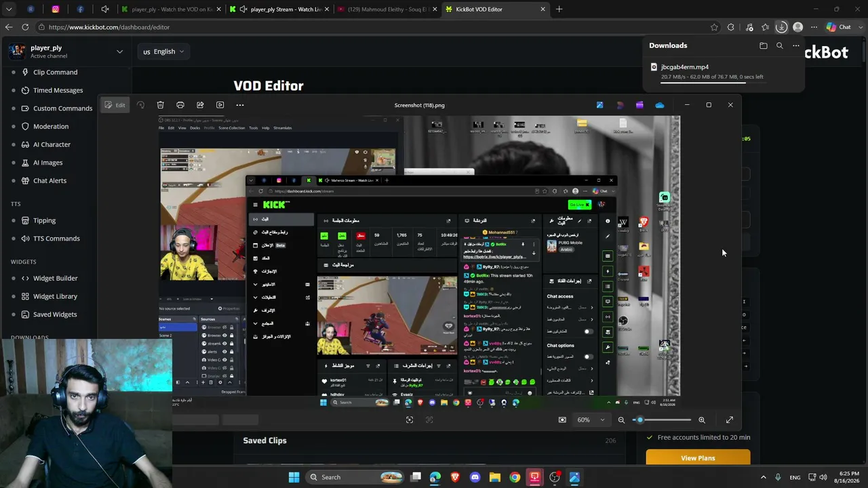Click Edit in Photos viewer toolbar

pos(115,105)
